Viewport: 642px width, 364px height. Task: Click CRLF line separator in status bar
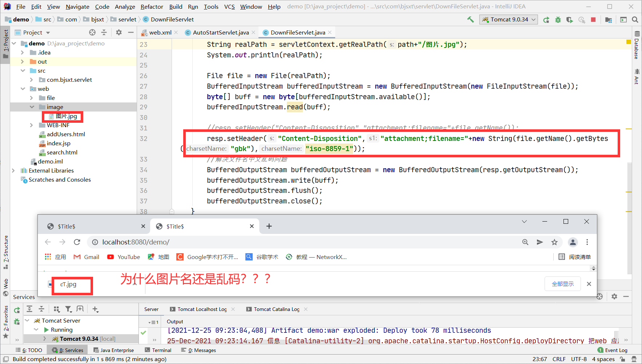(x=559, y=359)
